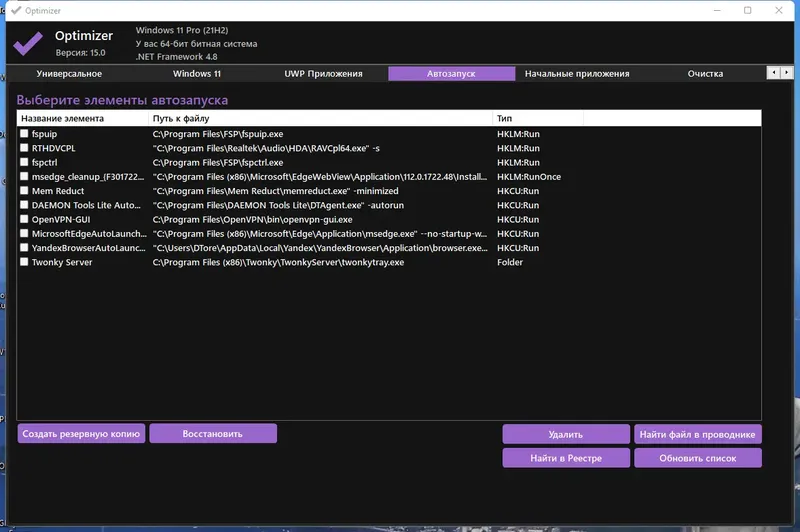Open the Универсальное tab
Image resolution: width=800 pixels, height=532 pixels.
69,73
